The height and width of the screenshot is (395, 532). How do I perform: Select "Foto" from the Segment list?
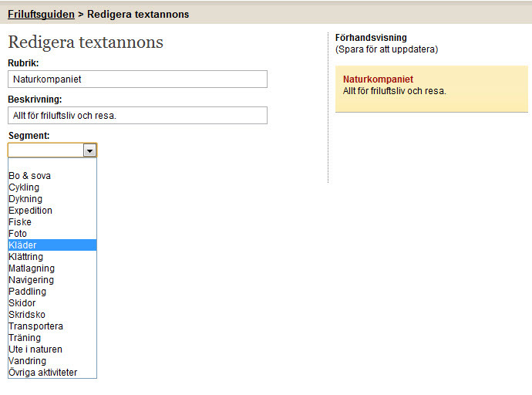[x=52, y=234]
